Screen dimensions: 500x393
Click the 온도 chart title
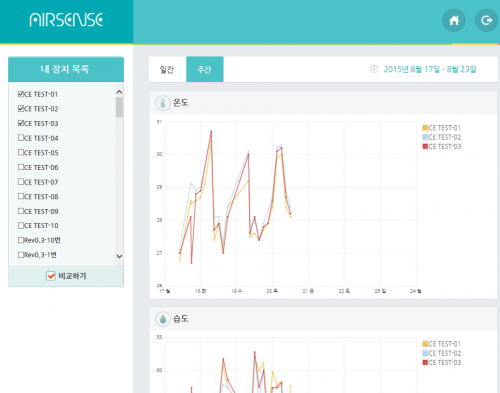tap(181, 102)
